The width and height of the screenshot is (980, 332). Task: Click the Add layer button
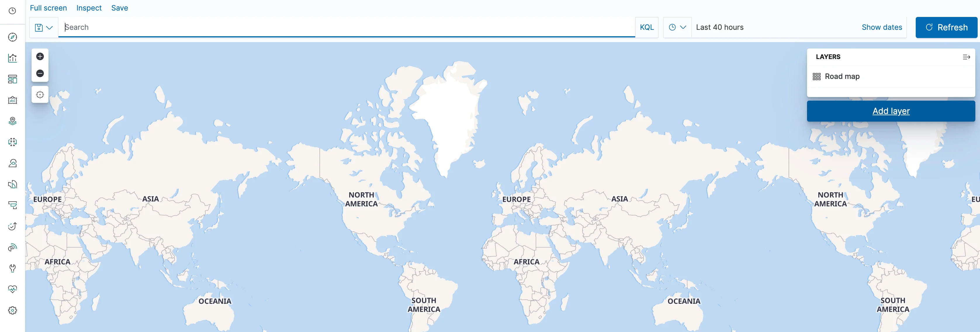pyautogui.click(x=891, y=111)
